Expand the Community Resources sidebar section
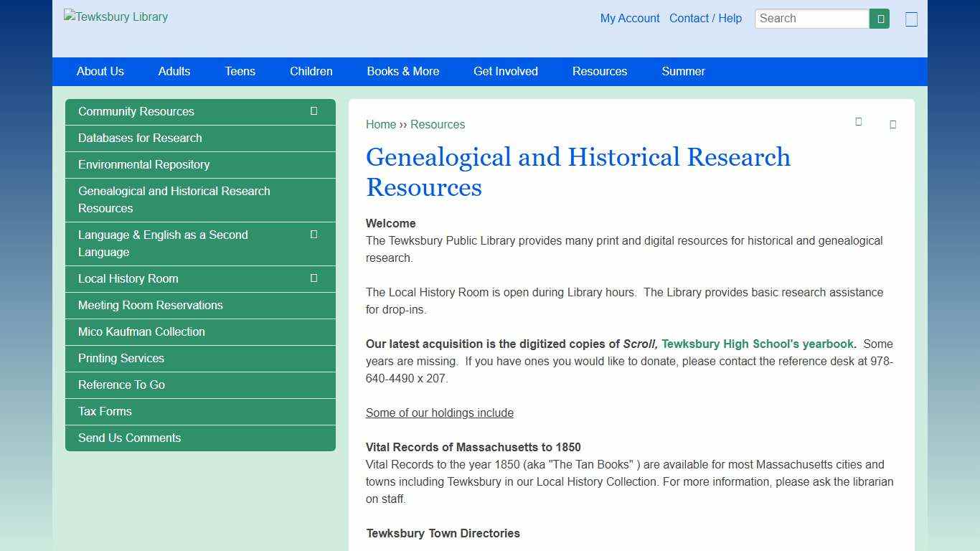 tap(314, 110)
